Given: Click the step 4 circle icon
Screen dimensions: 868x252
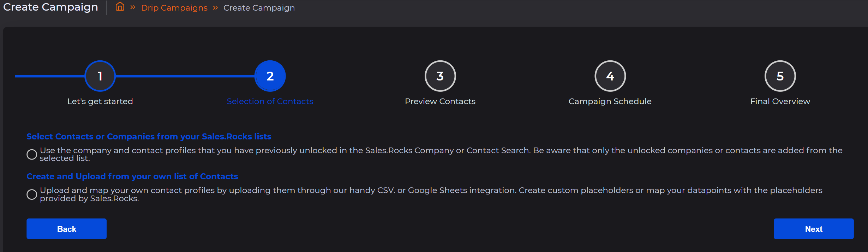Looking at the screenshot, I should coord(610,76).
